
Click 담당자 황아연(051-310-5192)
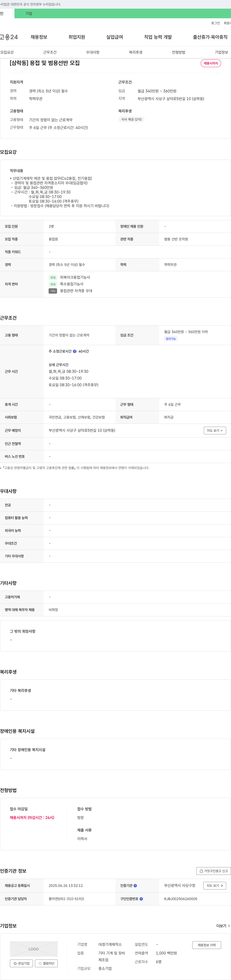(x=66, y=899)
